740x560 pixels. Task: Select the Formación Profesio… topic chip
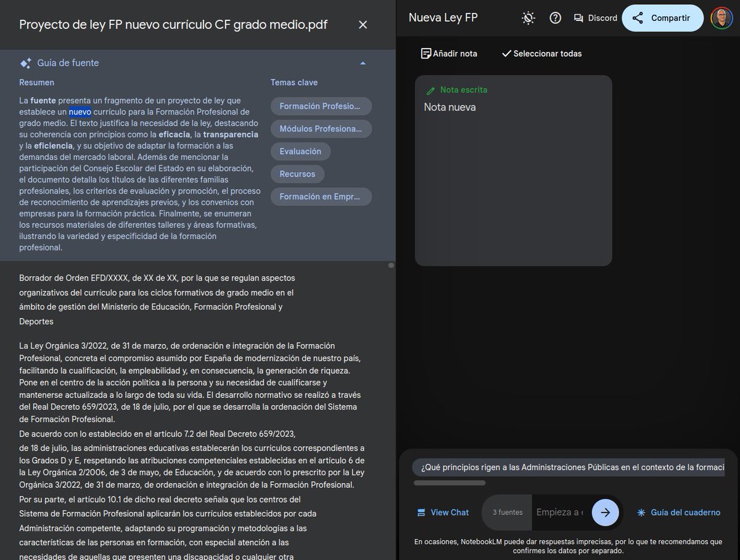[x=321, y=106]
